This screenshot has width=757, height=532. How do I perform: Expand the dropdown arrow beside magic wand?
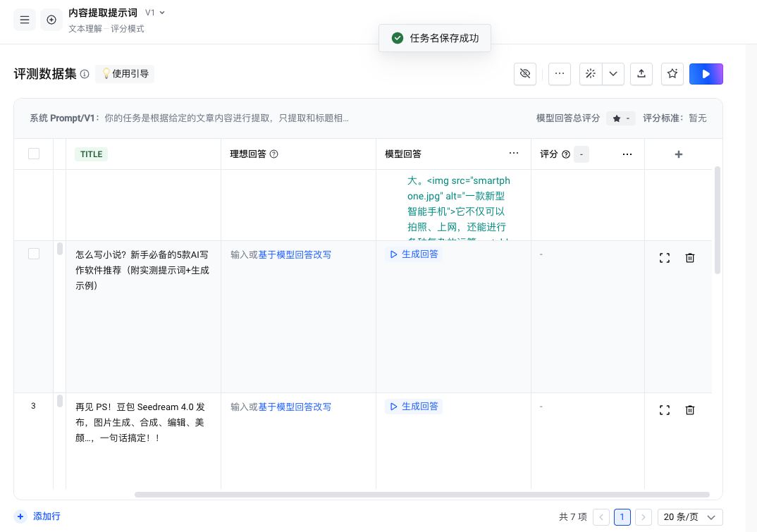[613, 74]
